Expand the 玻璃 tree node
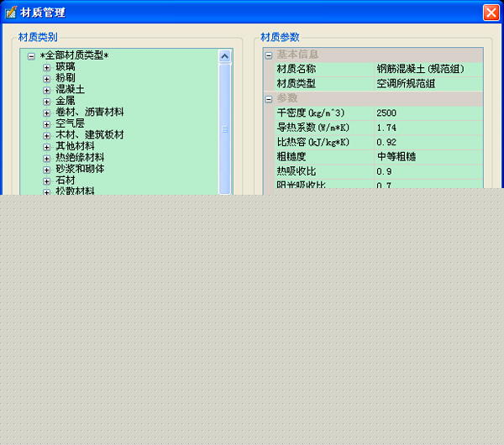The image size is (504, 445). click(x=46, y=67)
